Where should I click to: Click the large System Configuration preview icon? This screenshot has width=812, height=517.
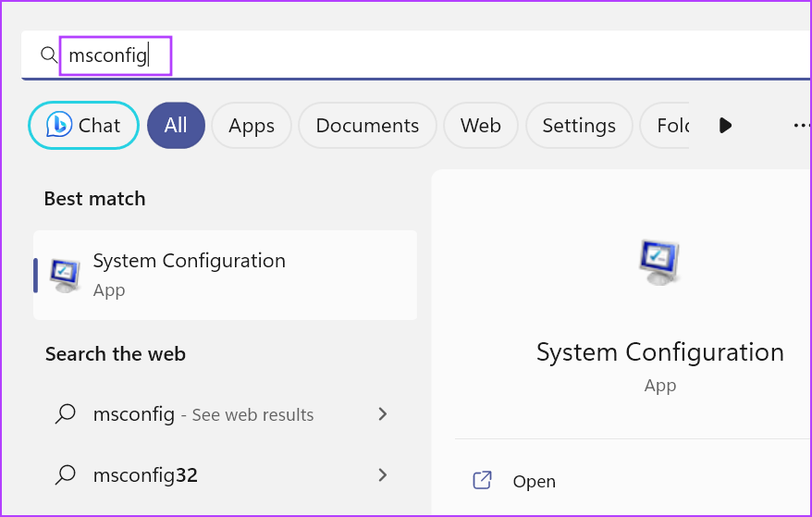point(659,262)
